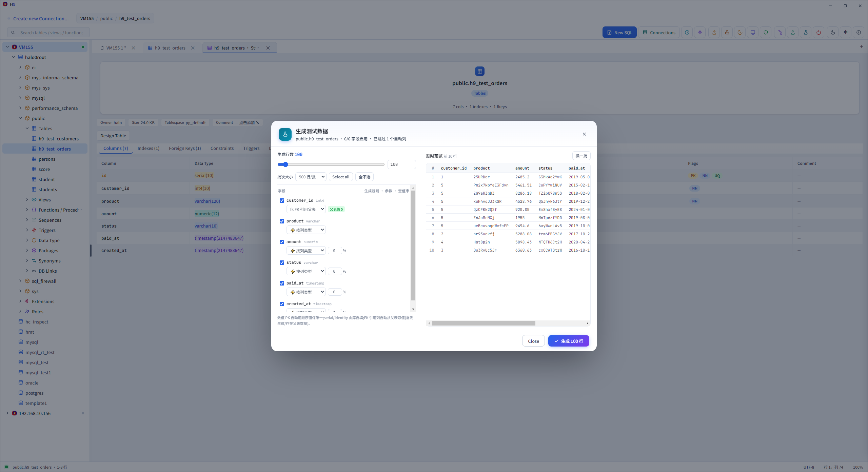The image size is (868, 472).
Task: Click the flask test data toolbar icon
Action: pos(806,33)
